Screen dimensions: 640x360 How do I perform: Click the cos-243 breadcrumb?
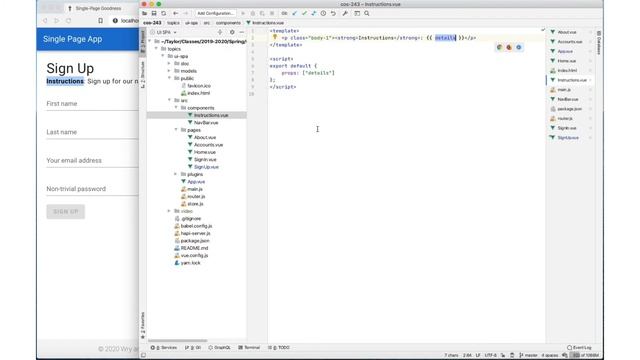click(152, 23)
